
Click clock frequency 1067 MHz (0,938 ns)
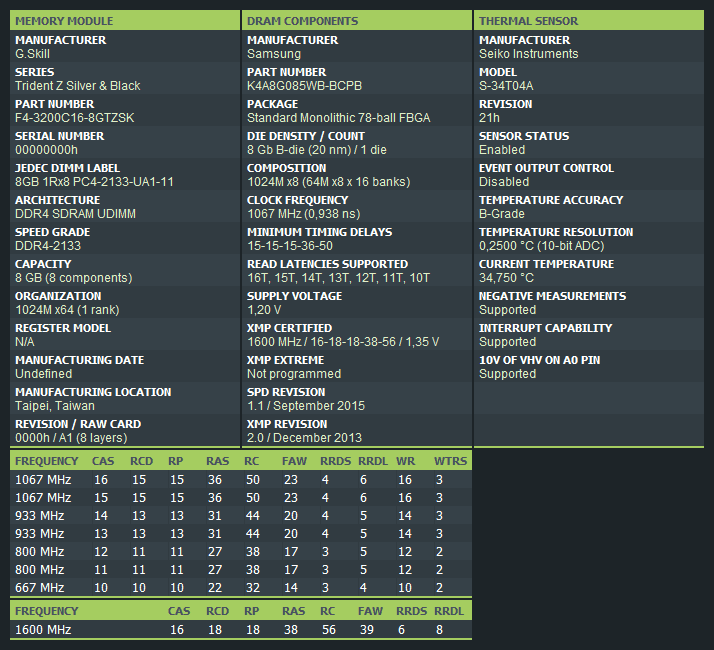(304, 214)
